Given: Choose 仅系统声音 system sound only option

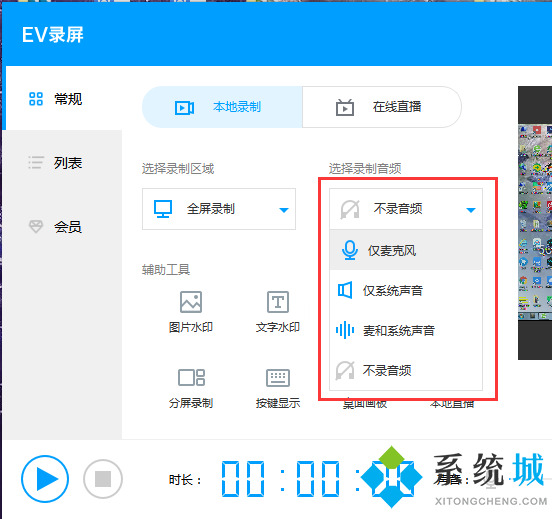Looking at the screenshot, I should pyautogui.click(x=406, y=290).
